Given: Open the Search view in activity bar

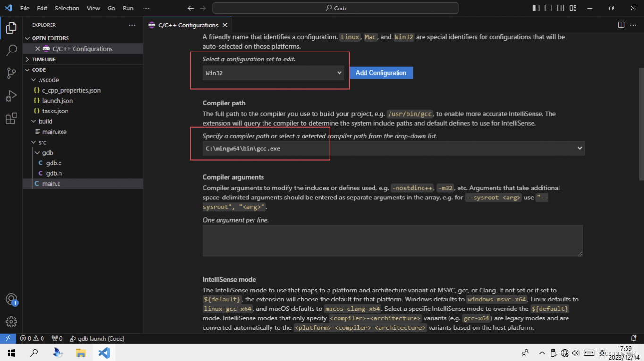Looking at the screenshot, I should tap(11, 50).
